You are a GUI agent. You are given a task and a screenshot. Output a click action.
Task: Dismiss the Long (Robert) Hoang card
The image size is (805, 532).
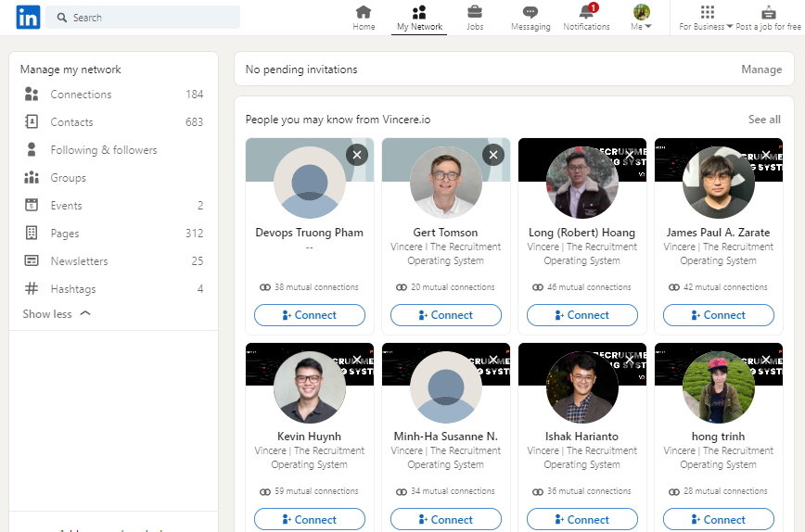pos(630,155)
